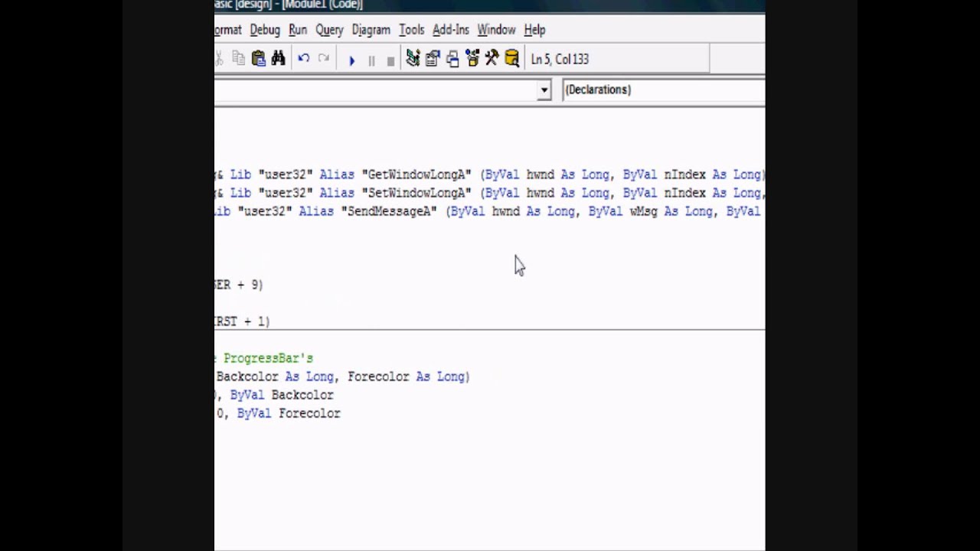Open the Project Explorer icon
Screen dimensions: 980x551
pyautogui.click(x=413, y=59)
